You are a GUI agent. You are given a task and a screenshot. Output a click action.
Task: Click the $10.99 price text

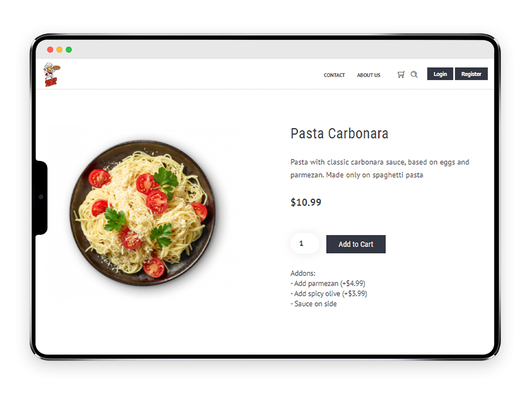[x=306, y=202]
